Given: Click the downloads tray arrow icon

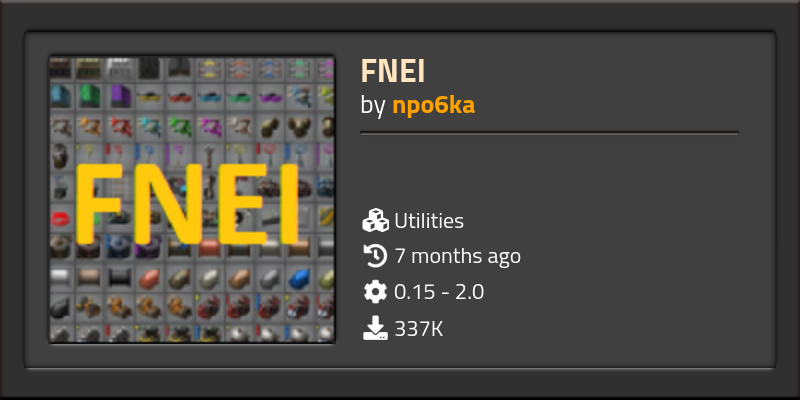Looking at the screenshot, I should click(x=376, y=328).
